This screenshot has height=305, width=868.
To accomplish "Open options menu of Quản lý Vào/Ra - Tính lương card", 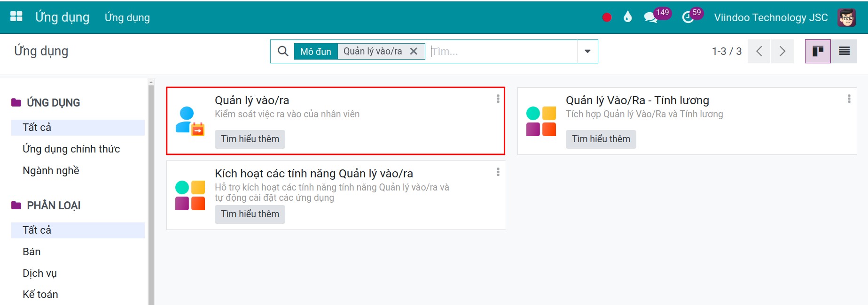I will click(849, 99).
